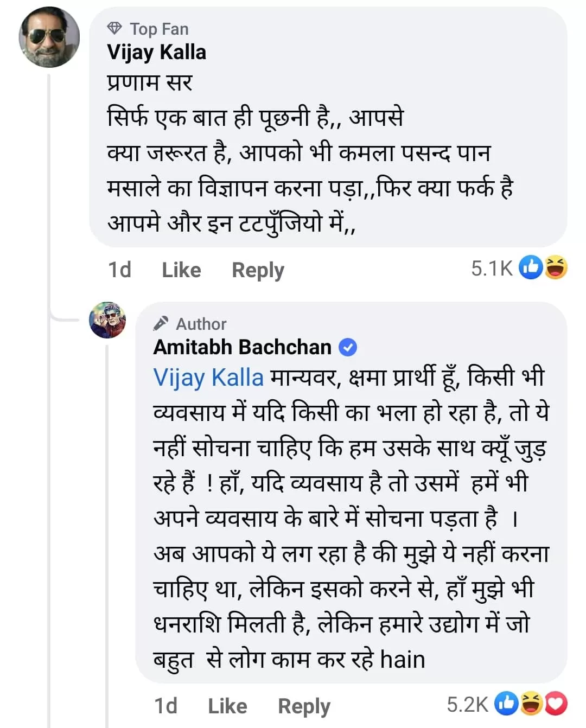
Task: Reply to Vijay Kalla's comment
Action: [257, 270]
